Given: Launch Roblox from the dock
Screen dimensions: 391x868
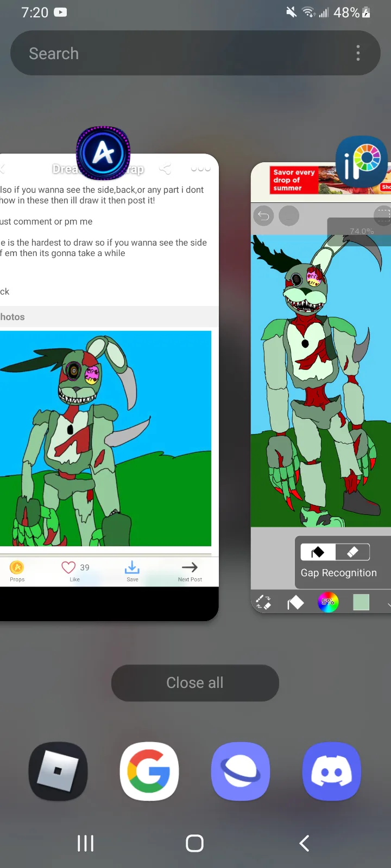Looking at the screenshot, I should coord(58,771).
